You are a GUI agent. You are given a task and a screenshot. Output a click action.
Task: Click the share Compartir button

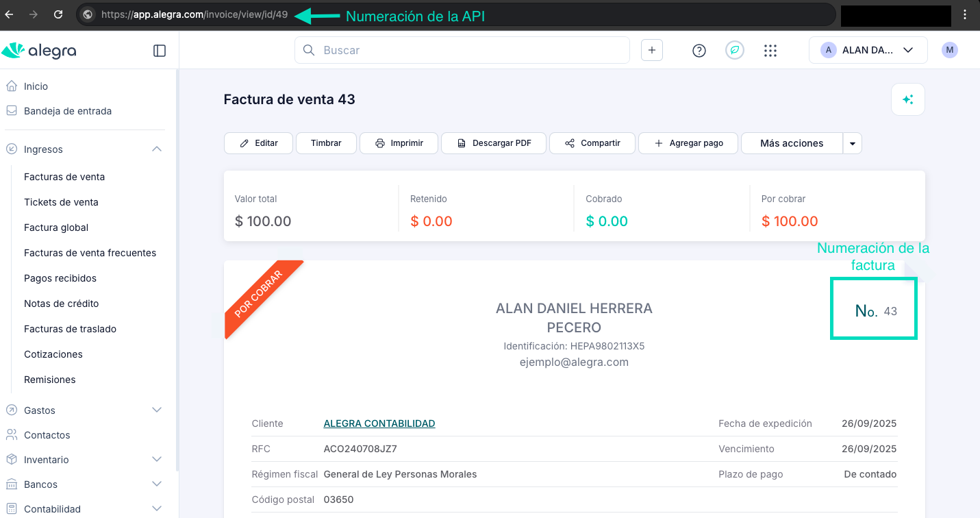(x=592, y=143)
